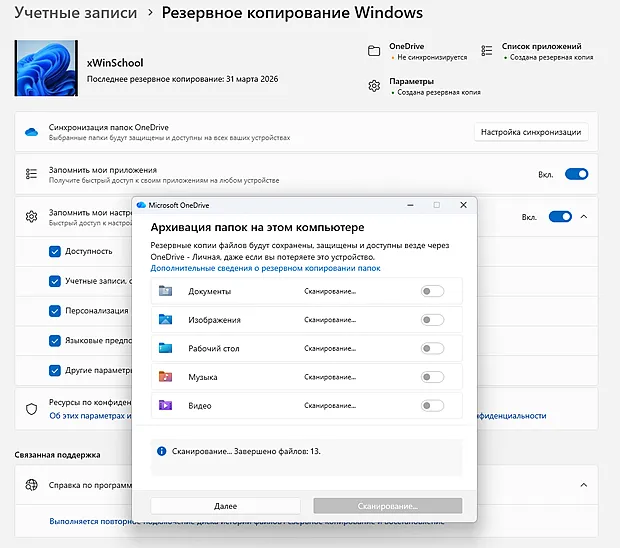This screenshot has height=548, width=620.
Task: Click the Музыка folder icon
Action: click(165, 377)
